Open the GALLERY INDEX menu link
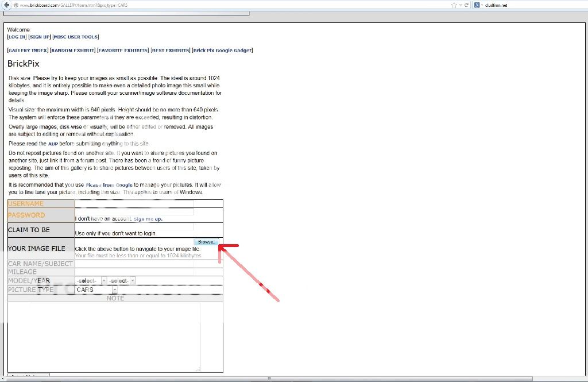This screenshot has height=382, width=588. click(28, 51)
